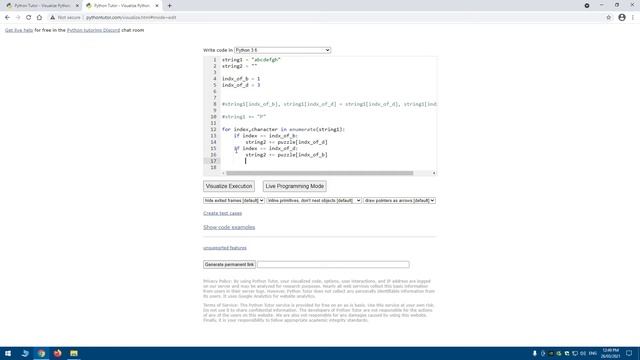Open the yellow taskbar app icon
Screen dimensions: 640x360
coord(74,353)
